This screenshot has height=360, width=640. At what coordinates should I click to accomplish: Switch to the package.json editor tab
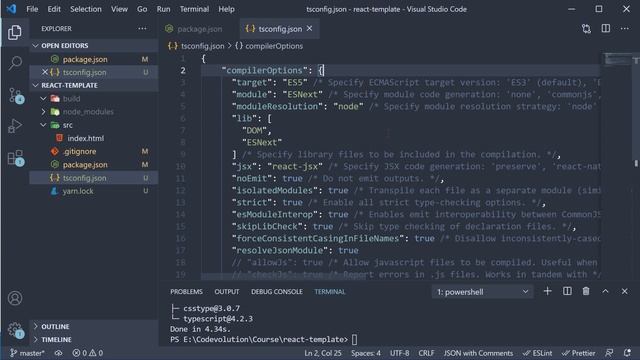point(199,29)
